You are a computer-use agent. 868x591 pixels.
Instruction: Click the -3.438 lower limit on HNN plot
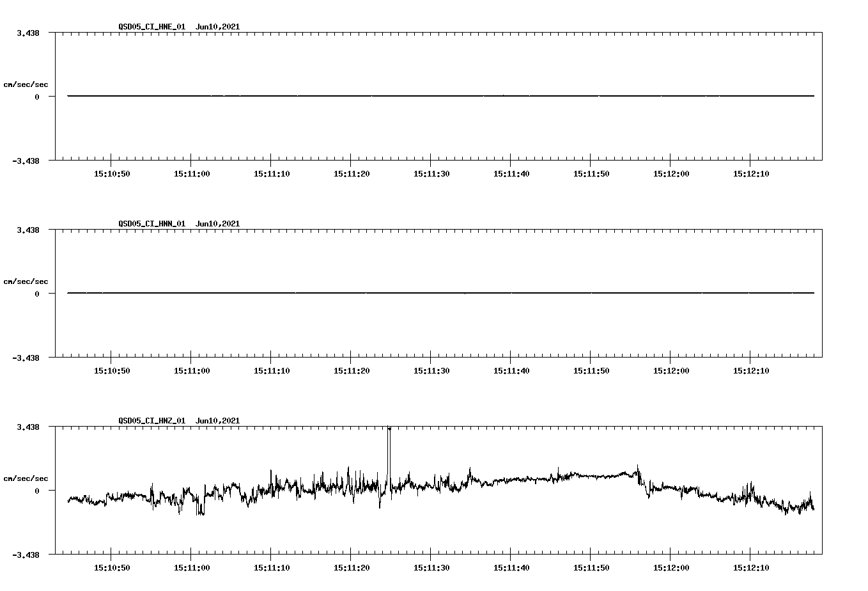pyautogui.click(x=26, y=358)
